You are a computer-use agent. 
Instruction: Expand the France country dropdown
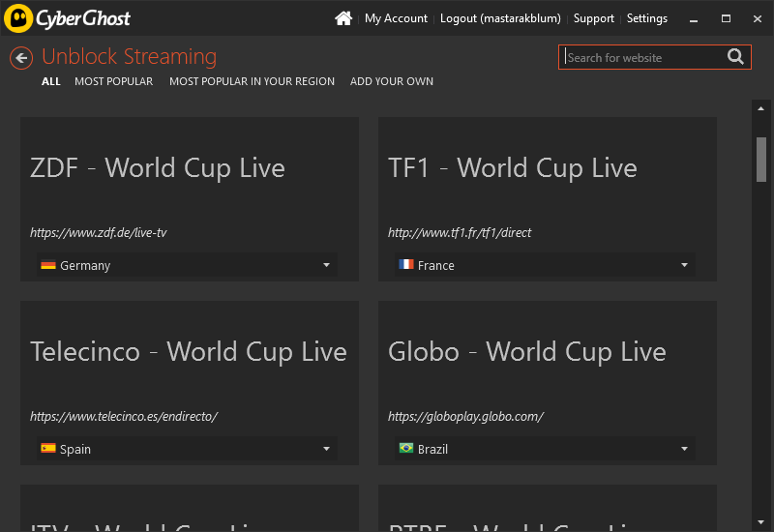click(x=545, y=265)
